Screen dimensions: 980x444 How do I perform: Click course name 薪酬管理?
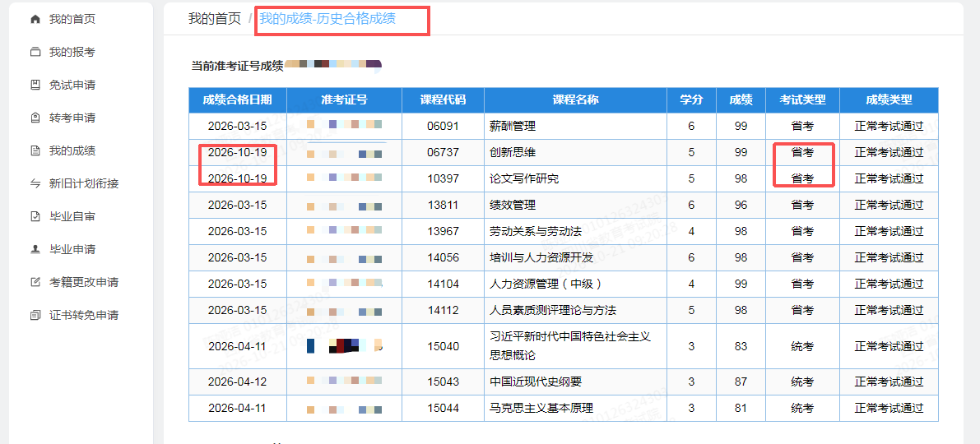tap(513, 126)
